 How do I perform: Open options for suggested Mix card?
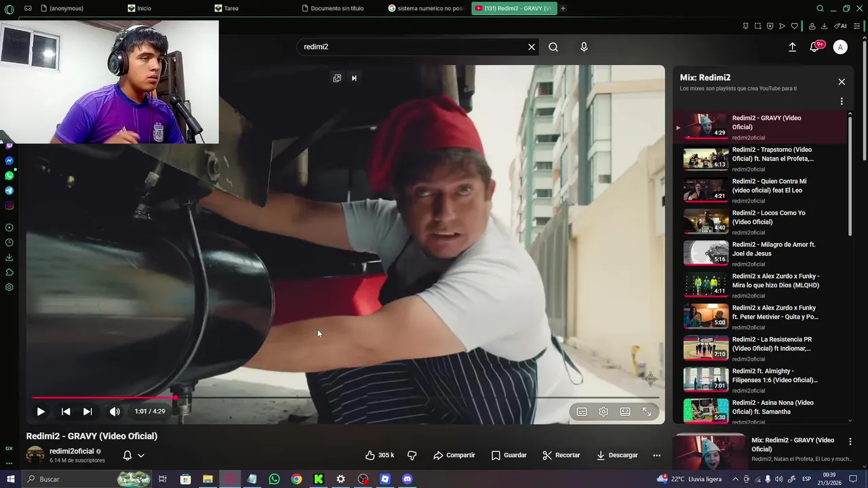[850, 442]
